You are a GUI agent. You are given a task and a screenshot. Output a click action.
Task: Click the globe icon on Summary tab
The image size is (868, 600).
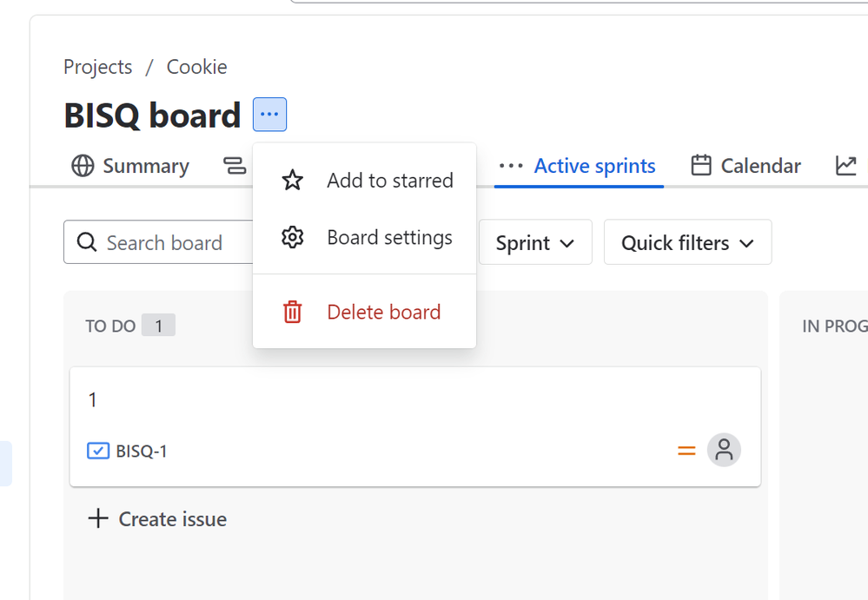coord(83,166)
